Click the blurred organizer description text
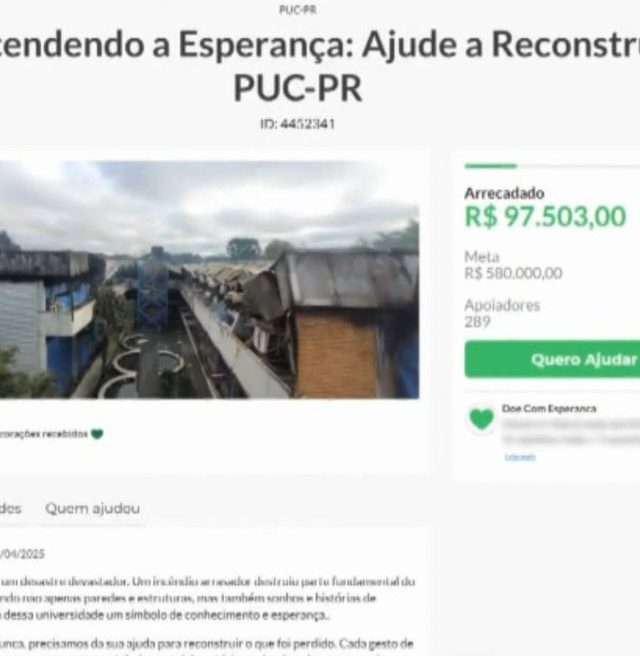The height and width of the screenshot is (656, 640). coord(571,432)
